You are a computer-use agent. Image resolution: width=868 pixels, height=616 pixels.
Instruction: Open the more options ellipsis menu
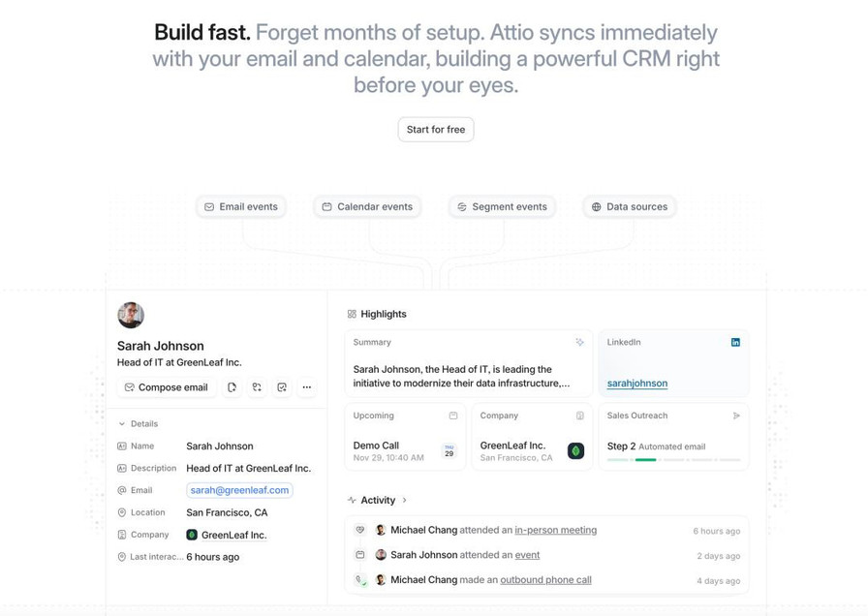tap(307, 387)
